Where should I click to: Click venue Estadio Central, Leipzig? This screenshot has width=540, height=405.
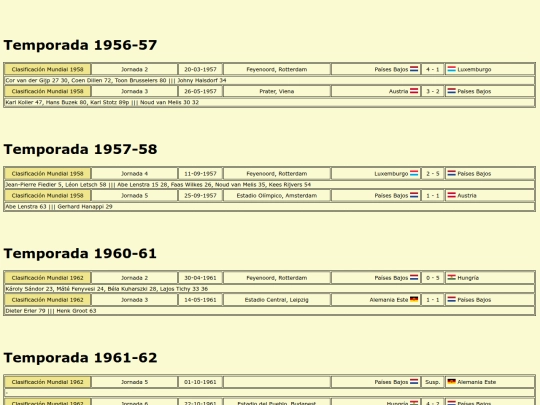pyautogui.click(x=277, y=300)
